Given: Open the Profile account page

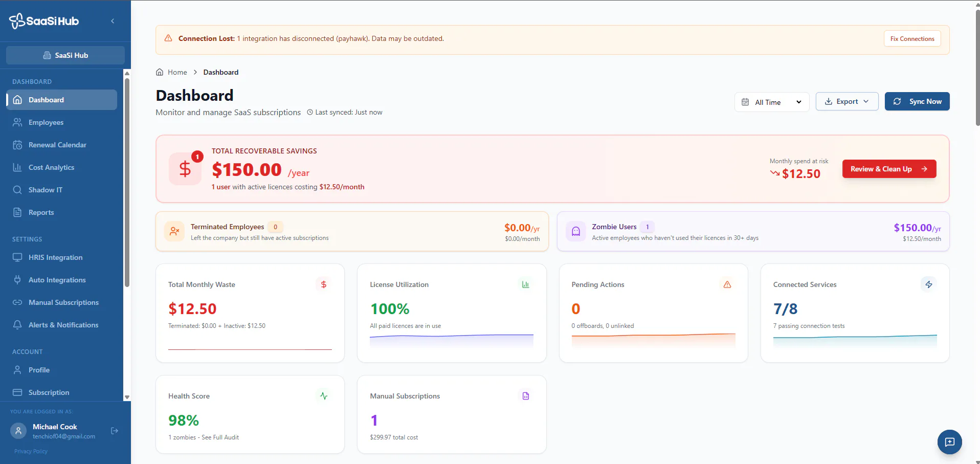Looking at the screenshot, I should pos(61,370).
